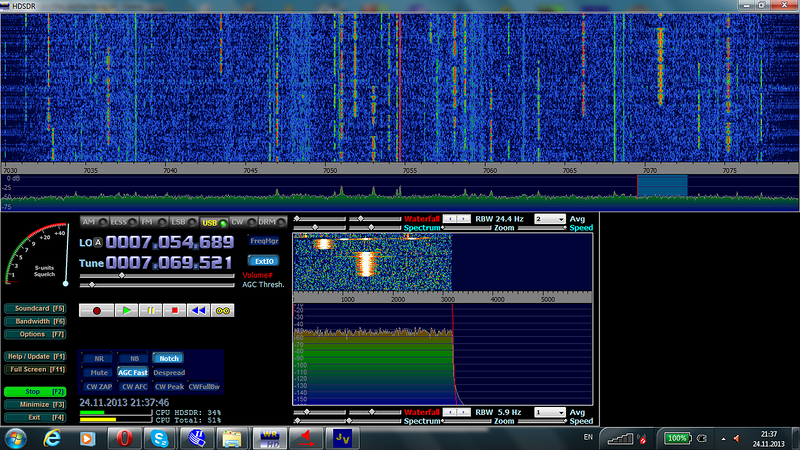This screenshot has width=800, height=450.
Task: Toggle the yellow Loop playback button
Action: pyautogui.click(x=222, y=310)
